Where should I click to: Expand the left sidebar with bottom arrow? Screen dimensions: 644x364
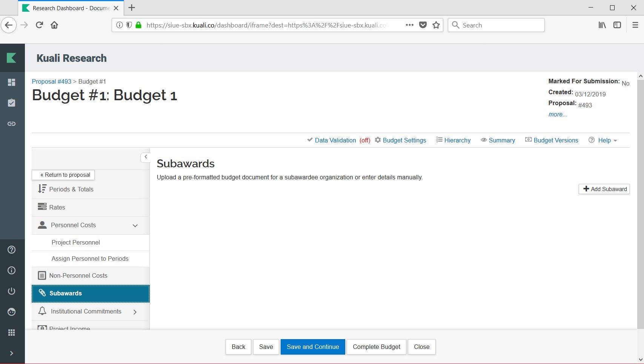pyautogui.click(x=12, y=353)
